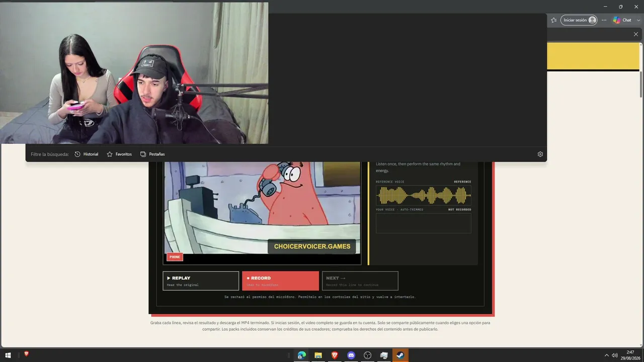Viewport: 644px width, 362px height.
Task: Click the page's vertical scrollbar thumb
Action: (x=641, y=84)
